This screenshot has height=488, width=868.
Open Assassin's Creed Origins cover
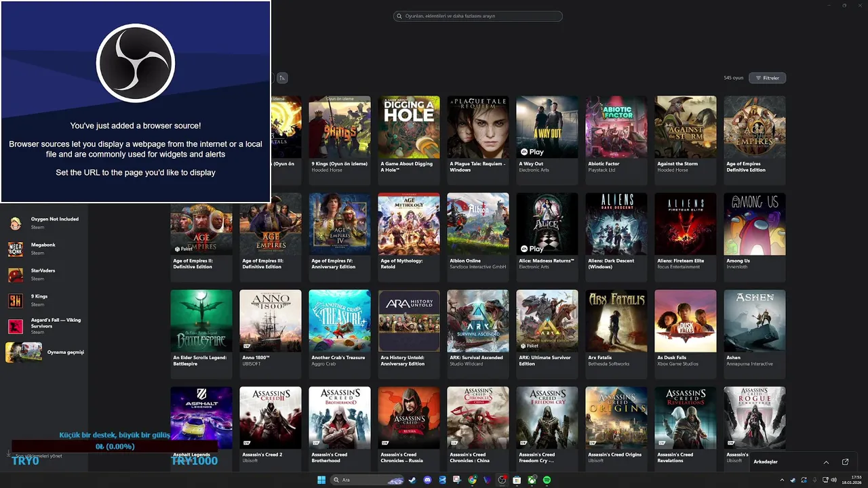616,418
